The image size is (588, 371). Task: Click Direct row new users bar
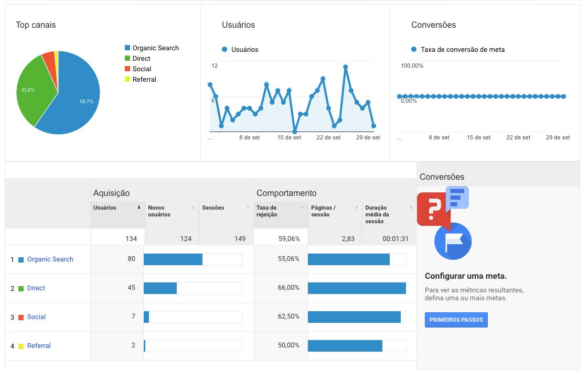pos(160,288)
